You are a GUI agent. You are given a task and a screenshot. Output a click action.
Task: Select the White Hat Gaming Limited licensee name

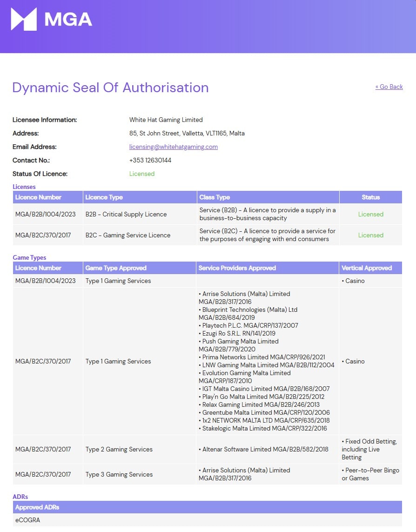166,120
